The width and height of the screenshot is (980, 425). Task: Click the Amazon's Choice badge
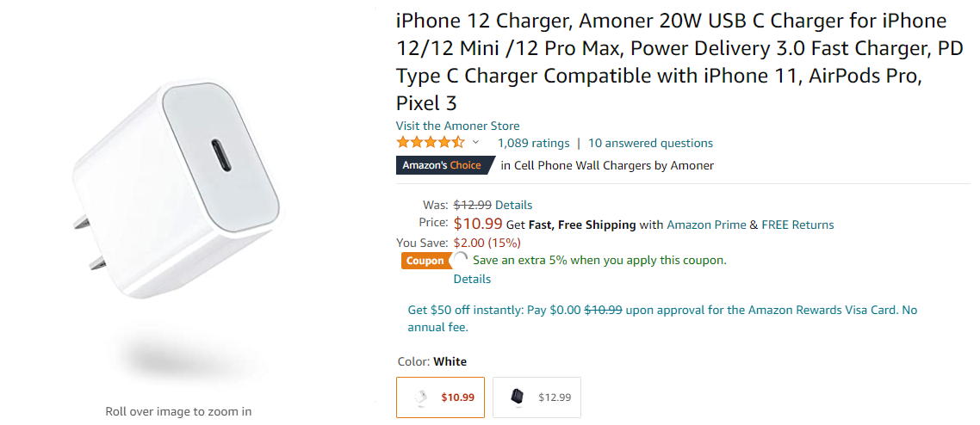(x=444, y=165)
